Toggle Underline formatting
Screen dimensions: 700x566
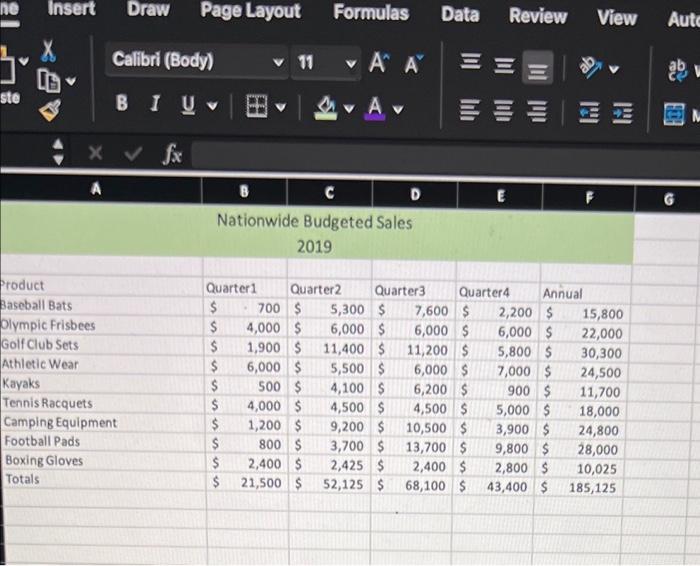coord(188,105)
